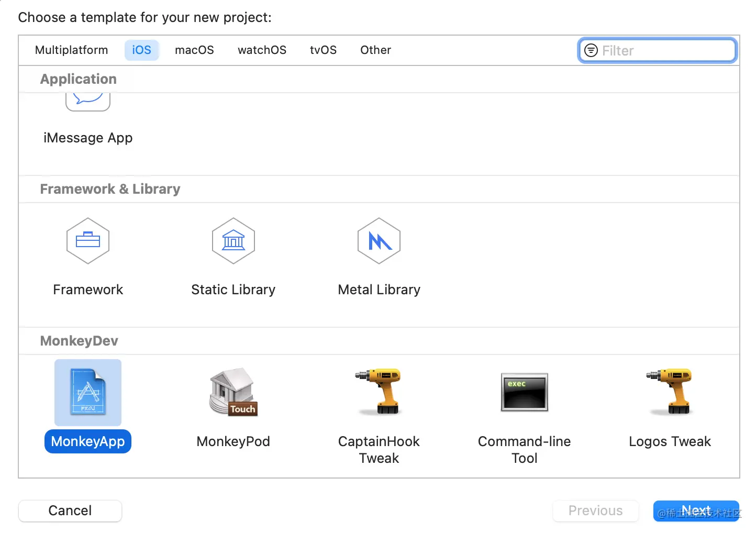
Task: Click the Metal Library label
Action: click(x=379, y=290)
